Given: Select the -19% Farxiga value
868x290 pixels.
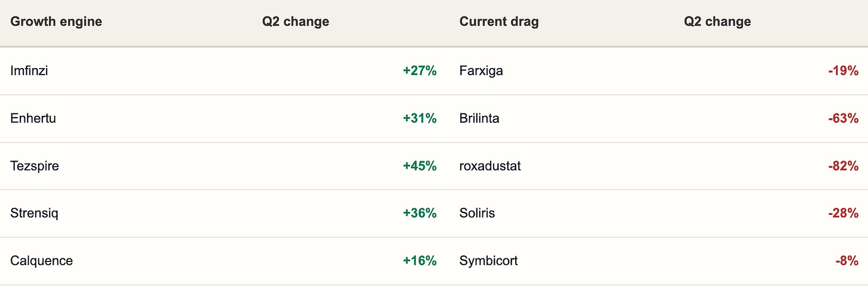Looking at the screenshot, I should pyautogui.click(x=843, y=70).
